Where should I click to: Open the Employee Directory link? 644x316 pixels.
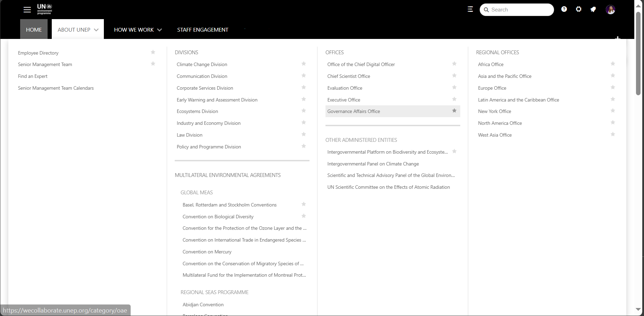click(x=38, y=53)
